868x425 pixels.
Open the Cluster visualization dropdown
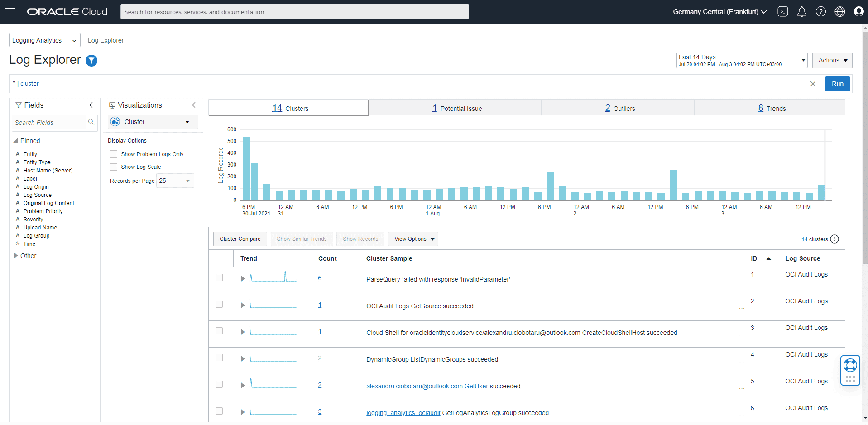(x=153, y=122)
